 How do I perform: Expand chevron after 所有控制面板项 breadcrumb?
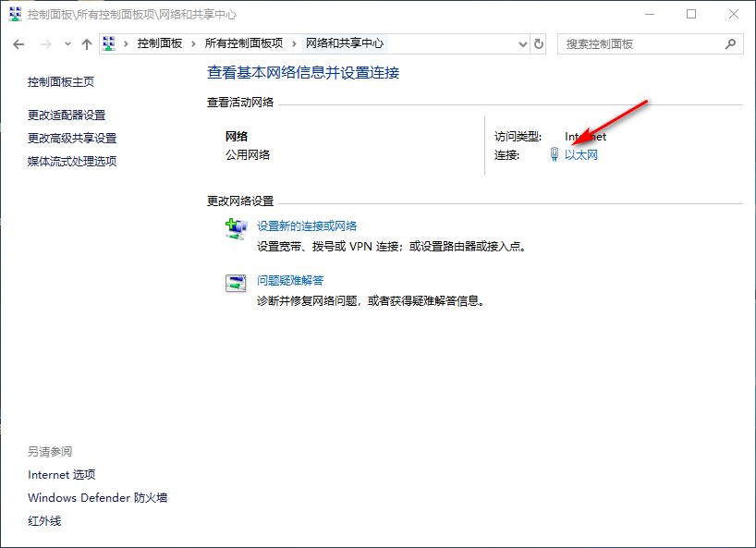click(296, 43)
